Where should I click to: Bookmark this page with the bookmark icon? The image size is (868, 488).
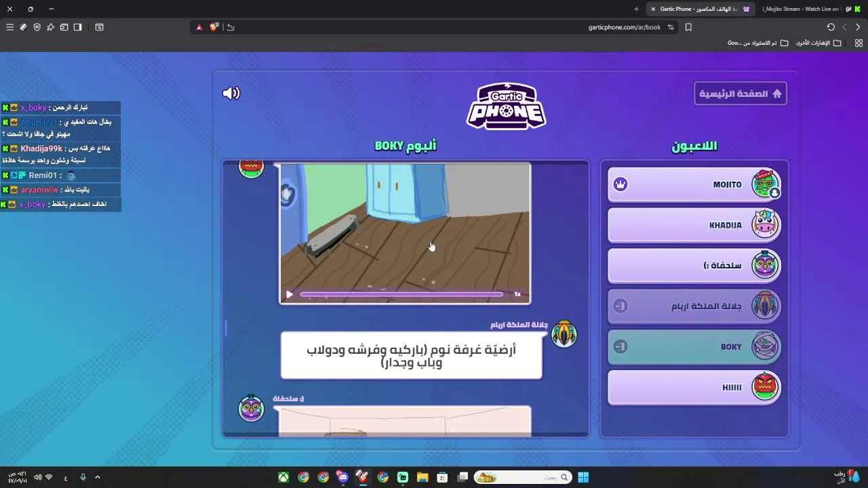(688, 27)
